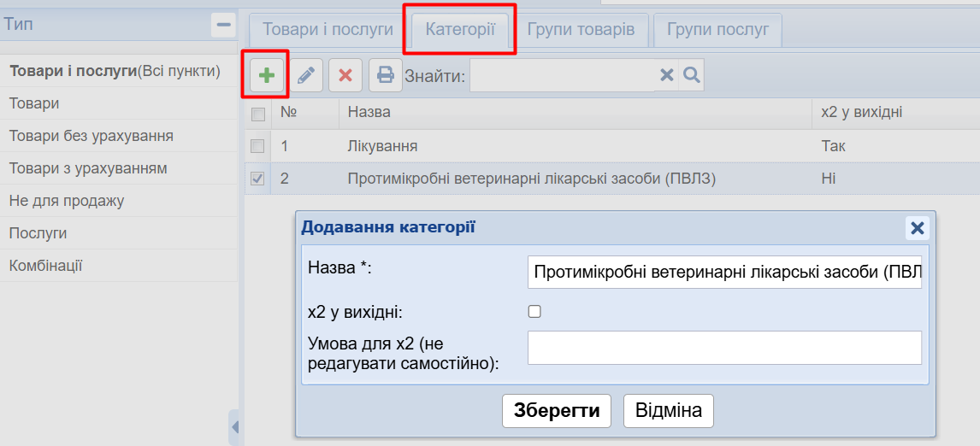Click the Відміна button

coord(668,411)
